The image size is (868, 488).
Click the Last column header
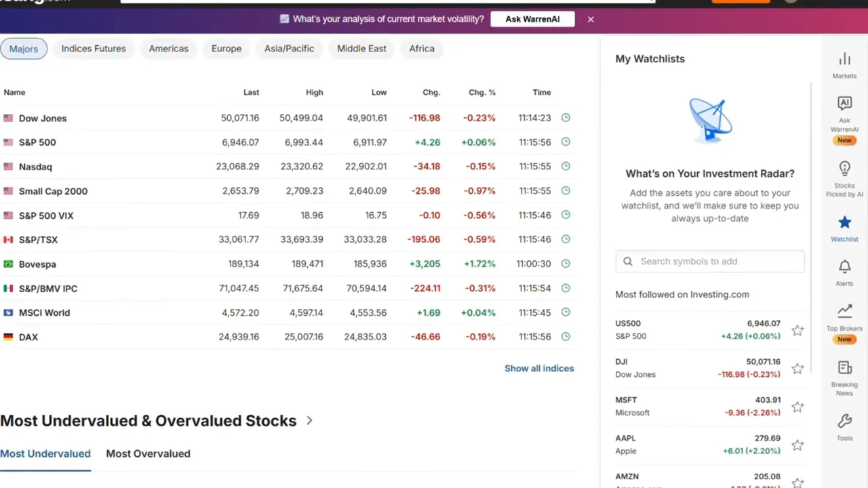tap(251, 92)
